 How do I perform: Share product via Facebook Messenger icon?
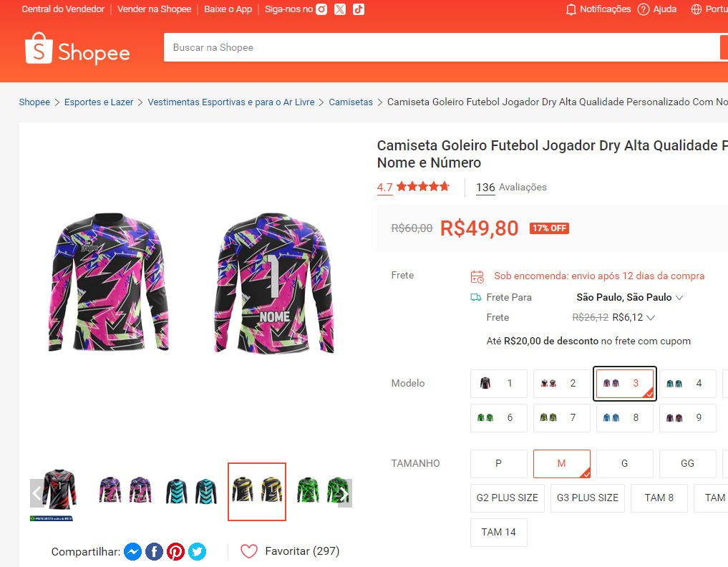(x=132, y=551)
